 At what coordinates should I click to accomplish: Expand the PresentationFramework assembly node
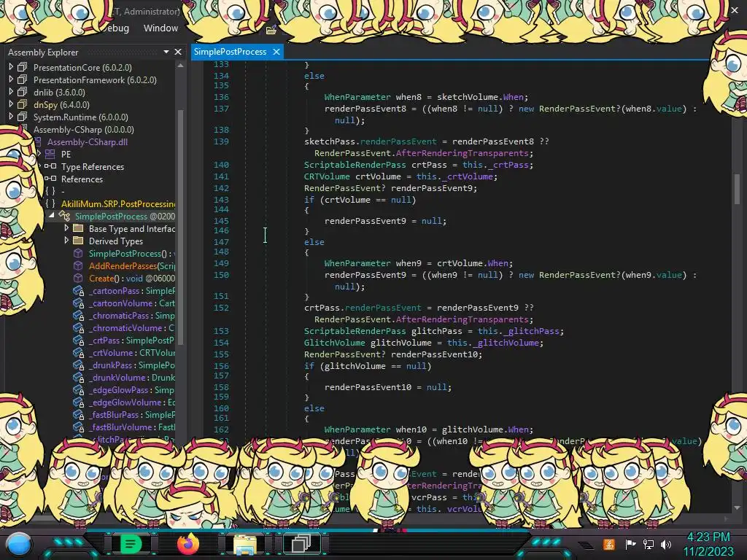(x=11, y=79)
